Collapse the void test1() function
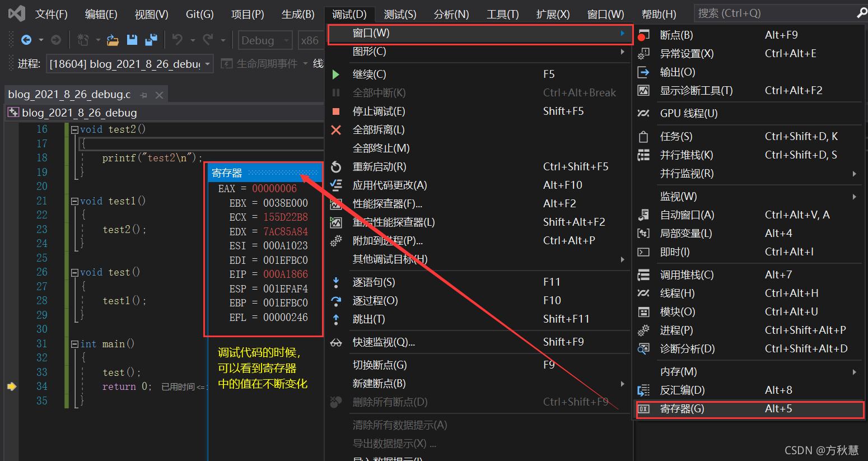Viewport: 868px width, 461px height. pos(74,201)
